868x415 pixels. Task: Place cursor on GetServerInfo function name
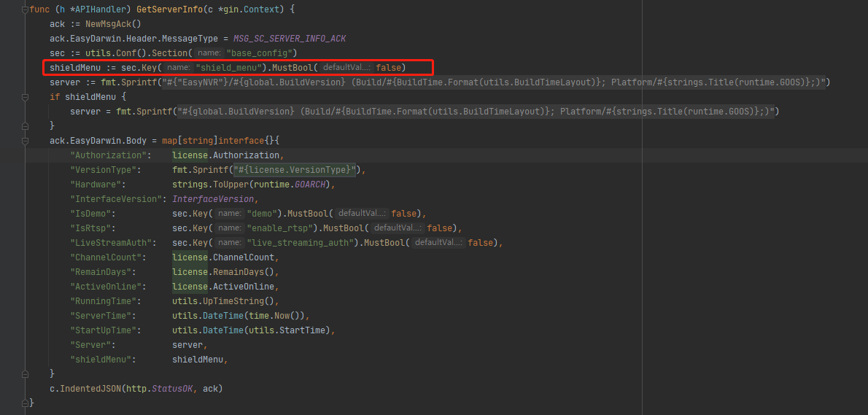click(x=170, y=9)
